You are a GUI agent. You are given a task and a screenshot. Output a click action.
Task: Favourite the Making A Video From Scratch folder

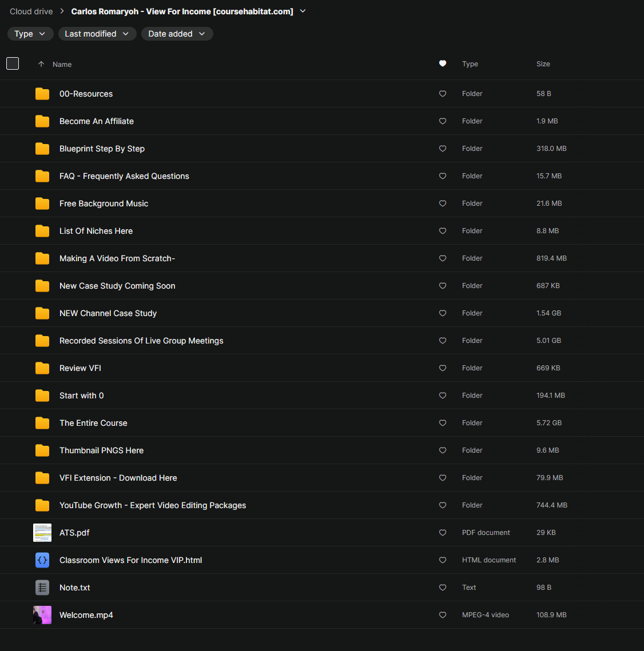(443, 258)
